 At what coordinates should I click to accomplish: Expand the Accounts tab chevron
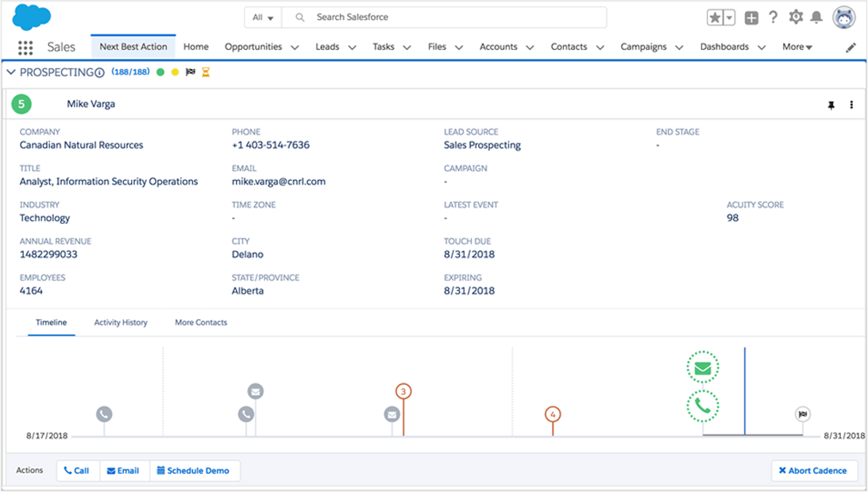(530, 48)
